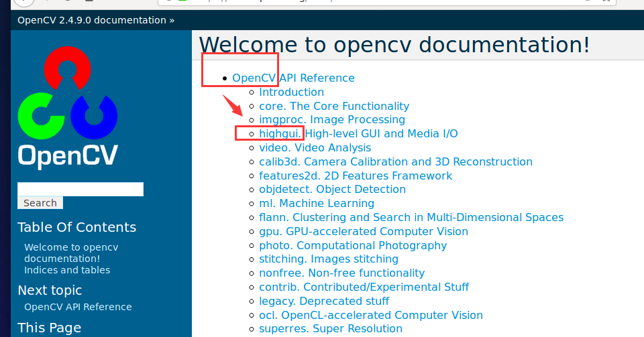Viewport: 644px width, 337px height.
Task: Open flann. Clustering and Search link
Action: pyautogui.click(x=411, y=217)
